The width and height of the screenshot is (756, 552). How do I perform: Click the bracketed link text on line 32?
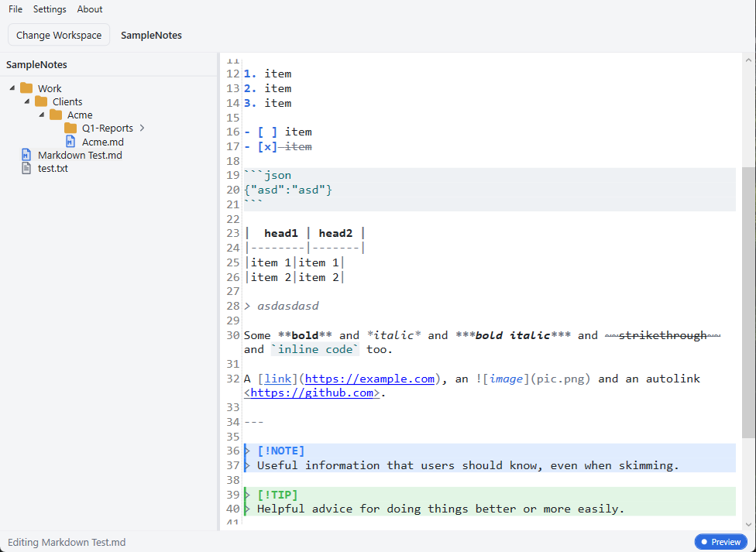[x=278, y=379]
